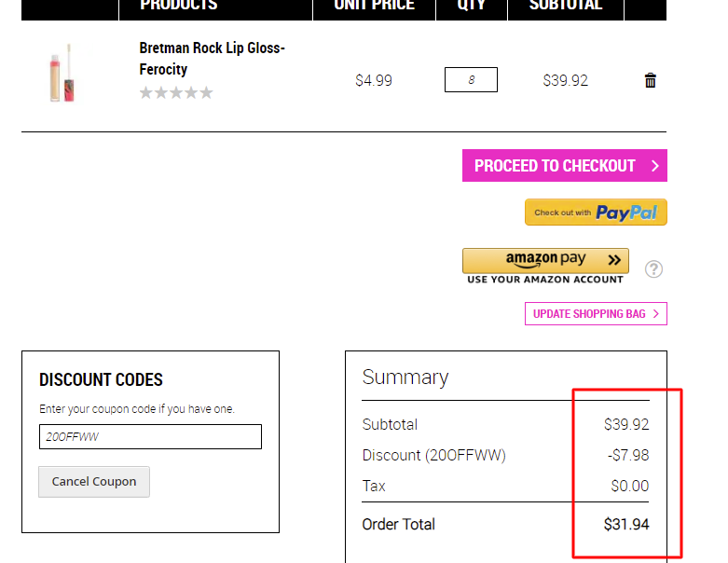
Task: Click the Cancel Coupon button
Action: pos(94,482)
